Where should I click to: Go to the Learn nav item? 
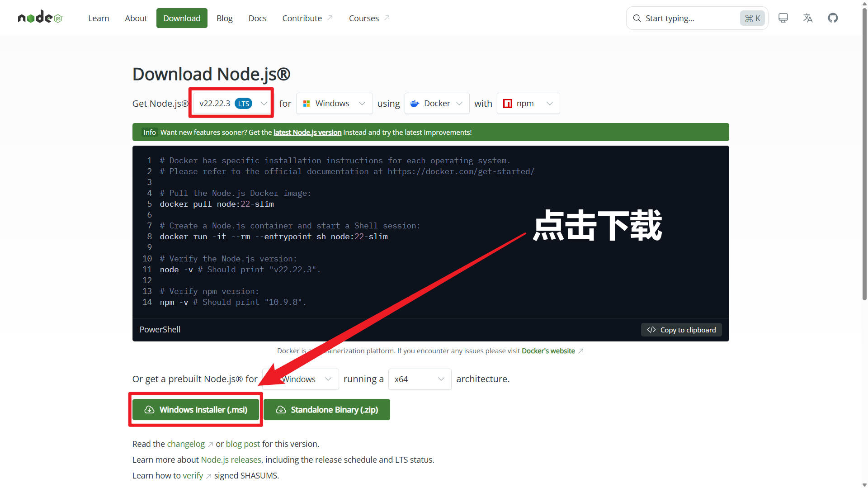pyautogui.click(x=99, y=18)
